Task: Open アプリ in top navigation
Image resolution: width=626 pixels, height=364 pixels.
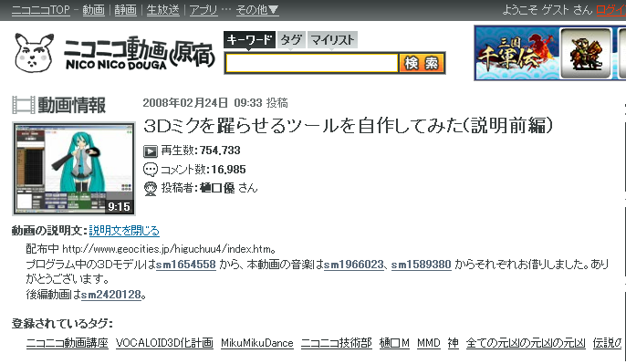Action: tap(203, 9)
